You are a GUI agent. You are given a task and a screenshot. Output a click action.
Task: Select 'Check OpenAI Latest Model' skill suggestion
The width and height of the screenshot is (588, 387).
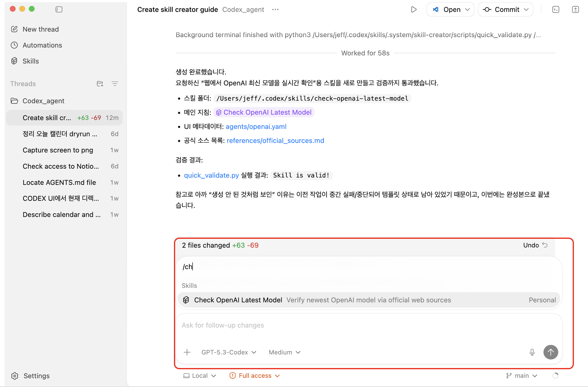pyautogui.click(x=369, y=300)
